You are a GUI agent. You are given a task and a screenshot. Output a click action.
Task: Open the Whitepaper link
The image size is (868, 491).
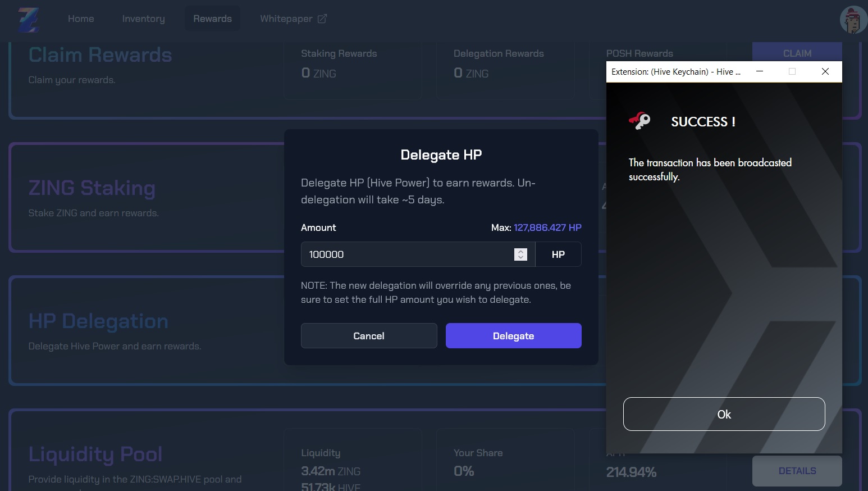click(293, 19)
